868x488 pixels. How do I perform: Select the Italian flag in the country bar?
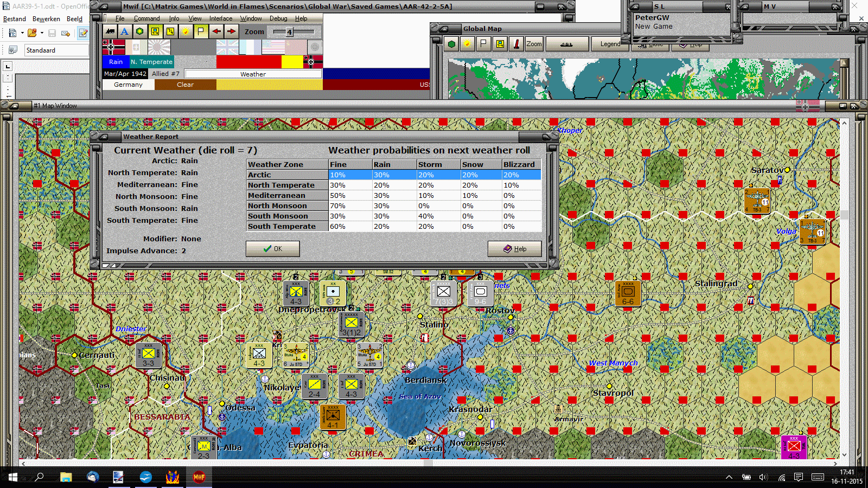136,47
